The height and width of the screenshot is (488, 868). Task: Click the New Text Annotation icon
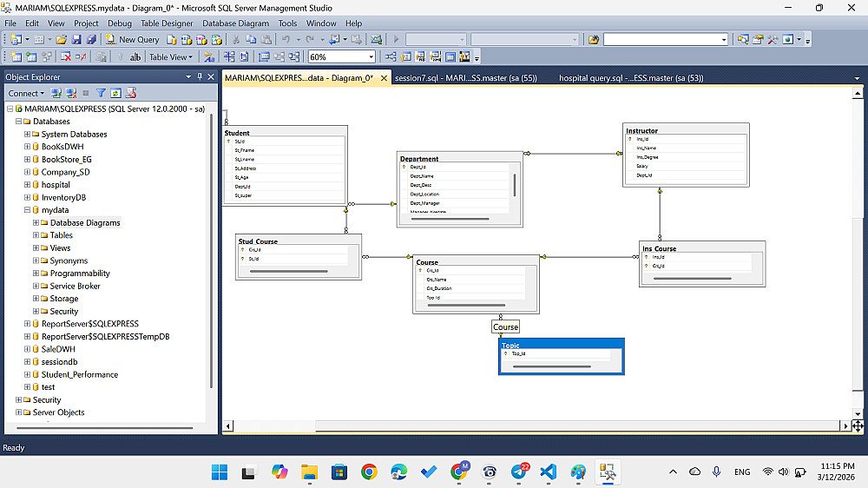click(x=135, y=57)
